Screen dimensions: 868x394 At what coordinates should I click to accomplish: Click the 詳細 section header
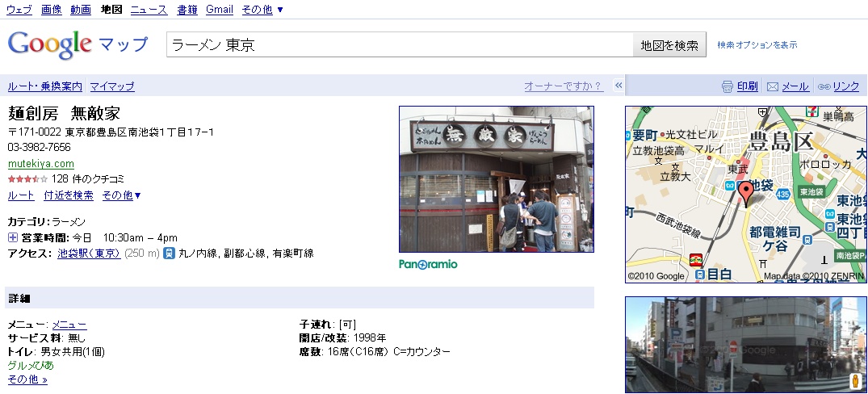point(300,298)
